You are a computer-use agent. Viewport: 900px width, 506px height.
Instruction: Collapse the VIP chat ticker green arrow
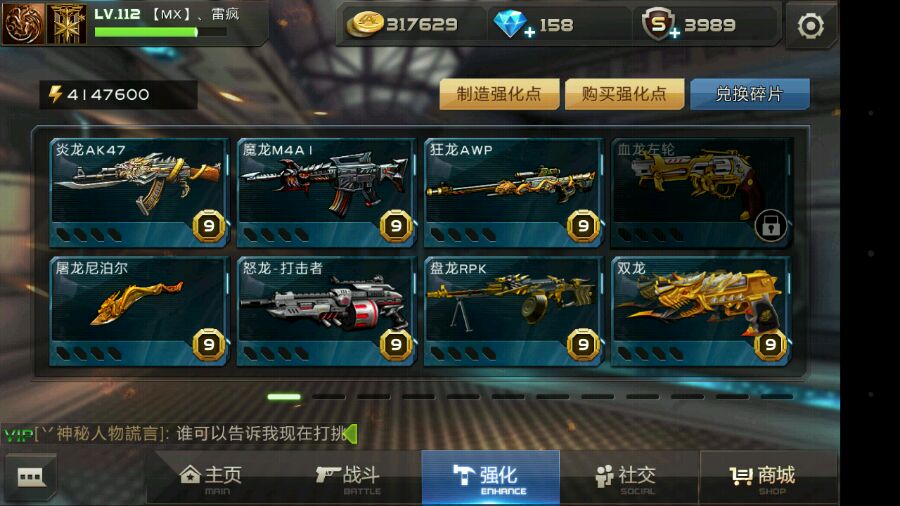351,434
